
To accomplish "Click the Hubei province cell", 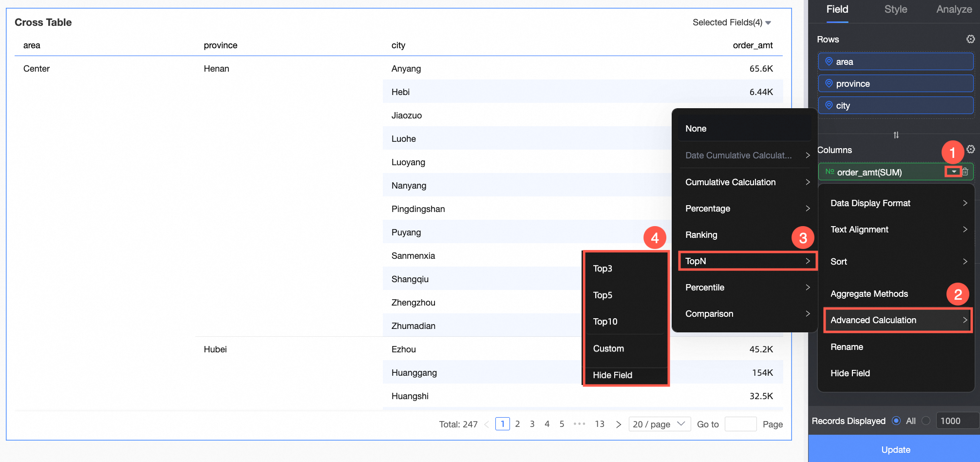I will coord(215,349).
